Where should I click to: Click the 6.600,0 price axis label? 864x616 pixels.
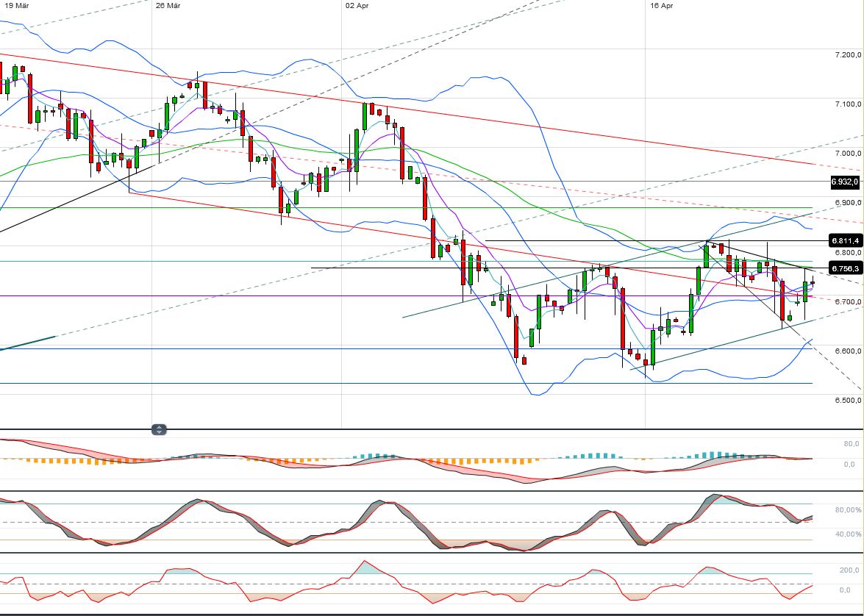tap(848, 351)
